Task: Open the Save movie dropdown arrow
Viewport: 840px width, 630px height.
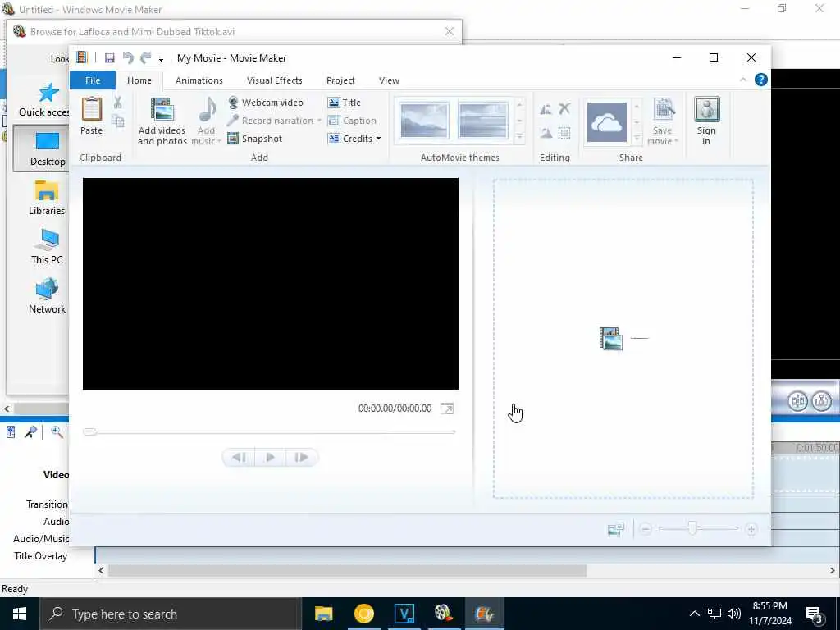Action: 676,141
